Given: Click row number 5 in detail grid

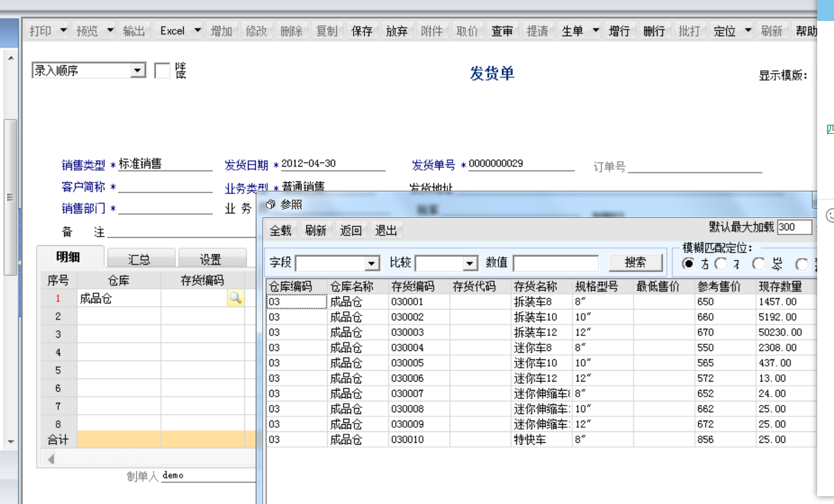Looking at the screenshot, I should click(x=58, y=370).
